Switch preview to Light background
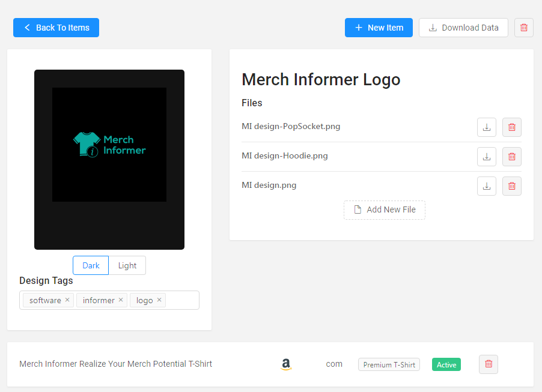The height and width of the screenshot is (392, 542). tap(127, 265)
